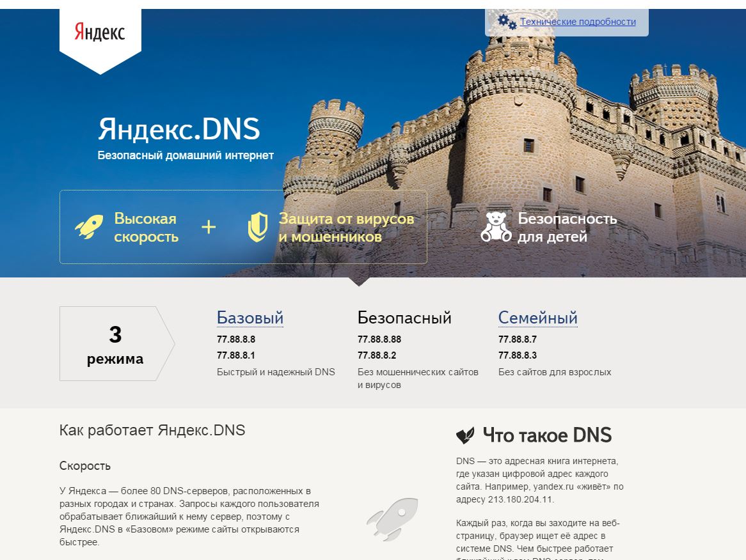Click the gears icon for technical details

[507, 22]
